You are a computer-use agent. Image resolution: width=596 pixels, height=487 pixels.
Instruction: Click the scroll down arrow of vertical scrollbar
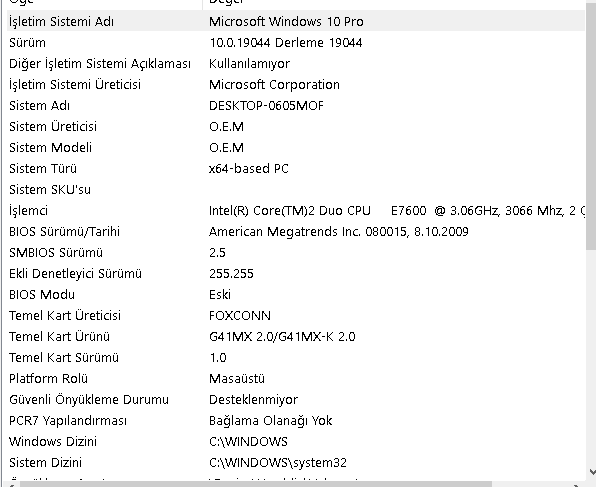click(x=591, y=472)
